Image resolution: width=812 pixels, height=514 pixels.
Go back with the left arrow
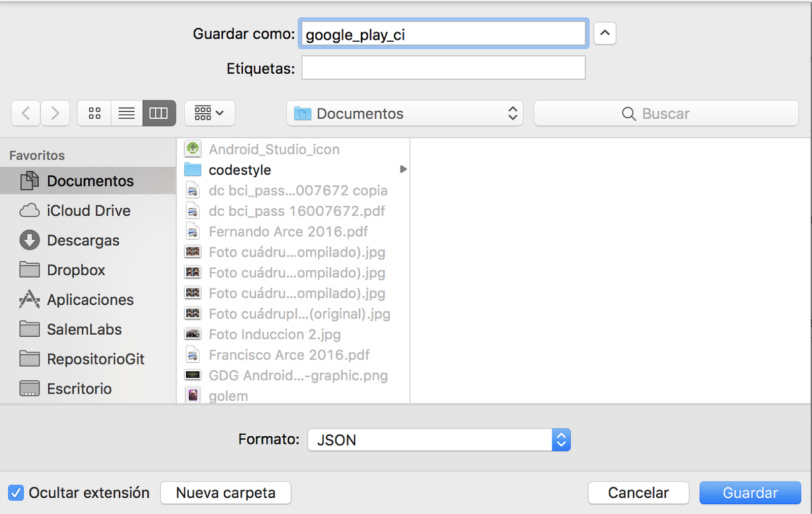click(x=26, y=113)
